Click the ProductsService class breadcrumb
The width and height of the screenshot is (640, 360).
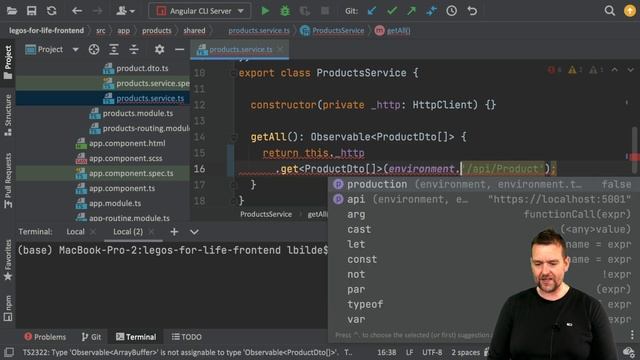coord(332,31)
